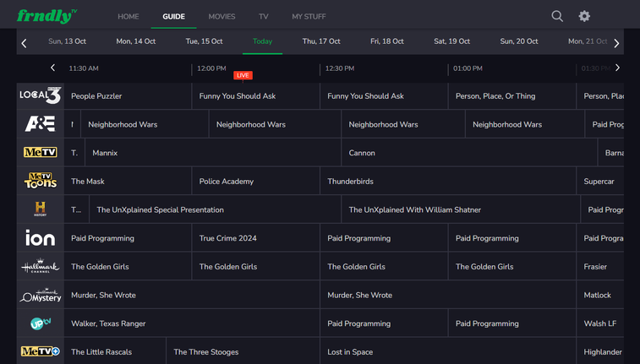
Task: Select the Local 3 channel logo
Action: point(41,95)
